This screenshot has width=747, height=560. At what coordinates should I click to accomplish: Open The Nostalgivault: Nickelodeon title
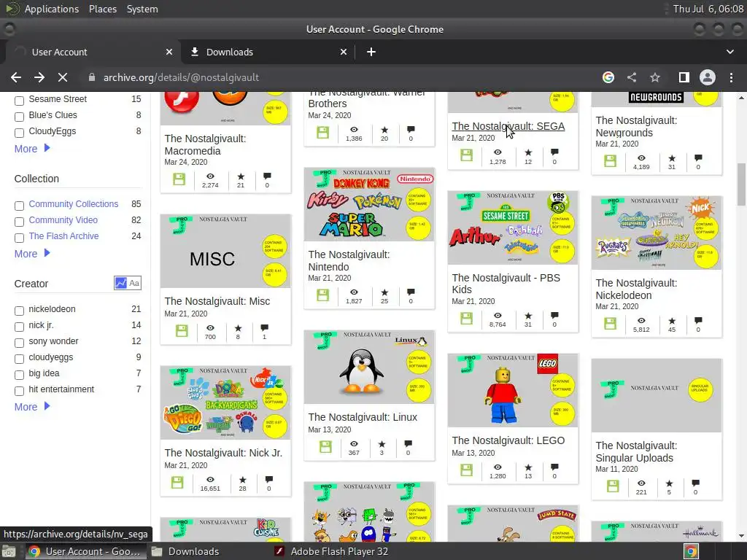636,289
